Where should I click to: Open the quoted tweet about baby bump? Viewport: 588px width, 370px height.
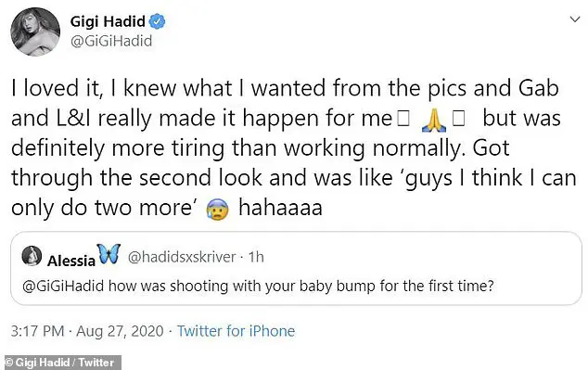coord(296,268)
